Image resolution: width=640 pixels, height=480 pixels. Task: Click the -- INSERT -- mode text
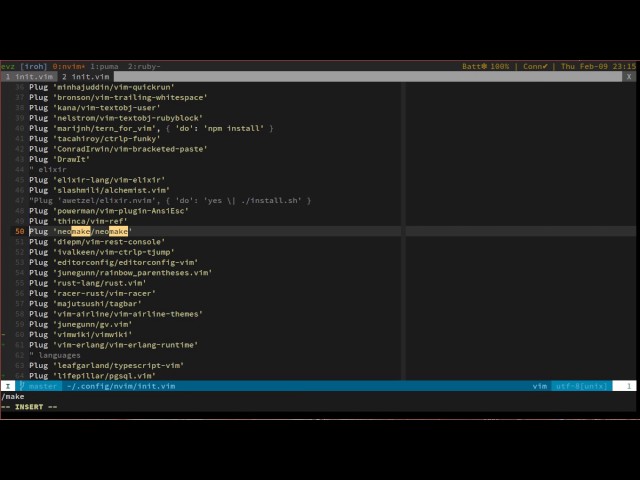click(x=29, y=407)
